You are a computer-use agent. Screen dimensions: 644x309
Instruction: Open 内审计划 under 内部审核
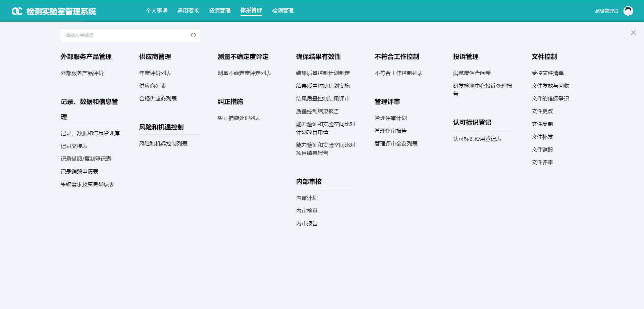tap(307, 198)
